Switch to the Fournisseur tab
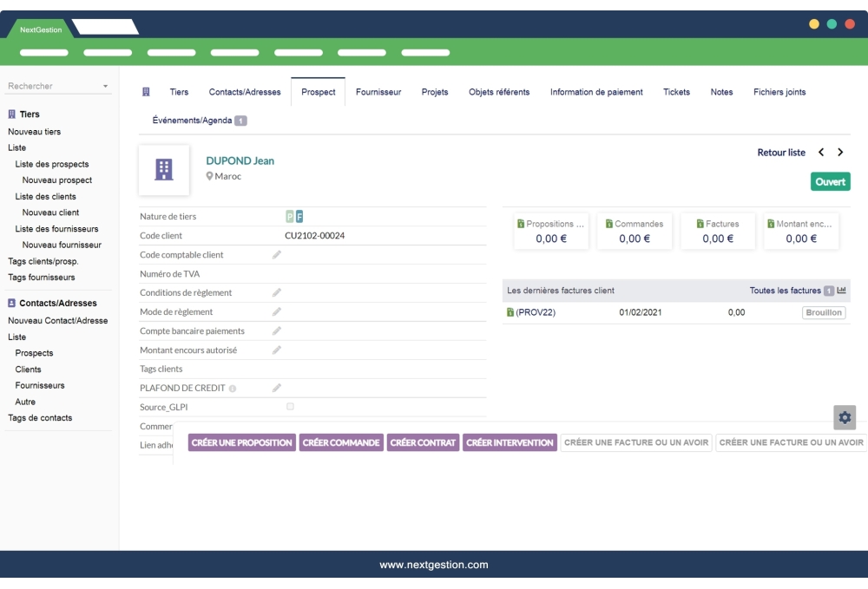This screenshot has width=868, height=589. 378,92
